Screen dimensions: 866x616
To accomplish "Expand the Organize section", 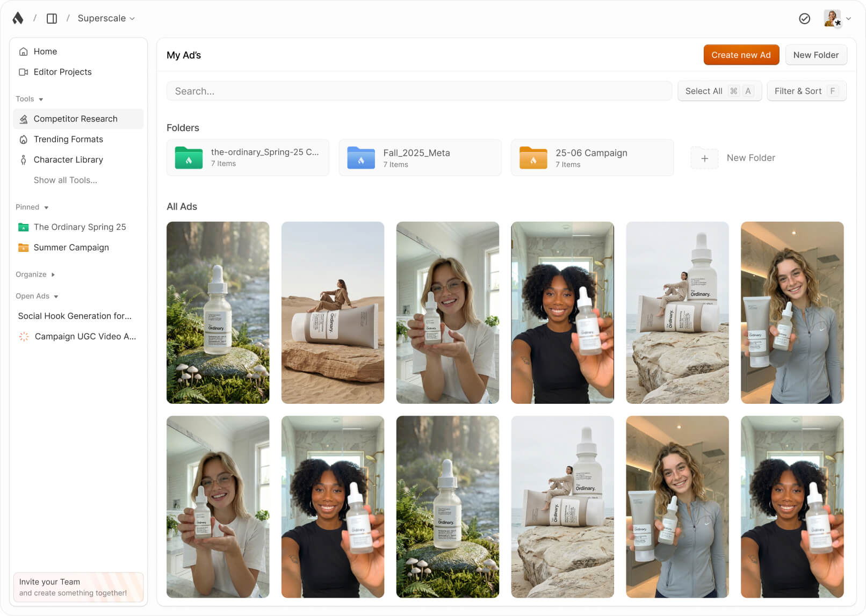I will (35, 274).
